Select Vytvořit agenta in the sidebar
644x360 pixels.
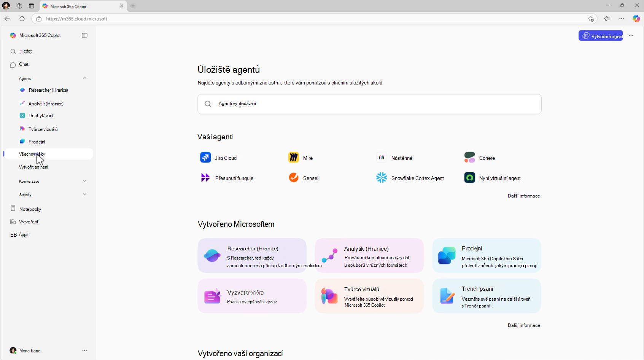point(33,167)
